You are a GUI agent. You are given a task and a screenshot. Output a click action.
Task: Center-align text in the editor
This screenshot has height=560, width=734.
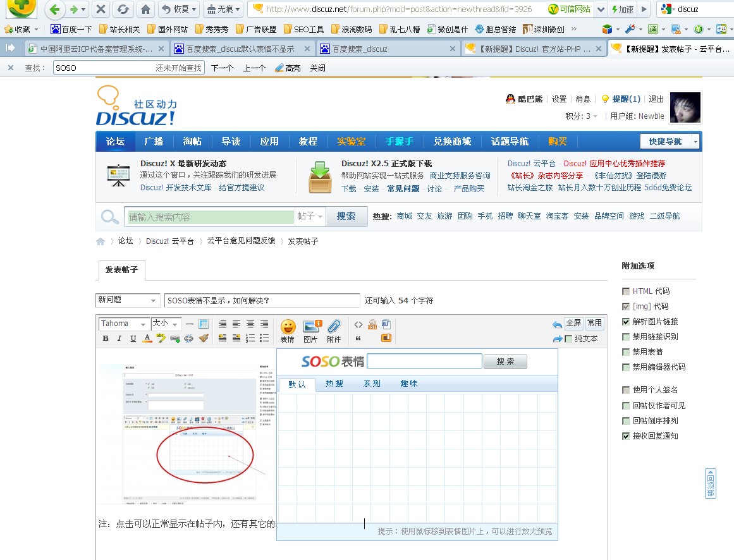click(x=250, y=324)
